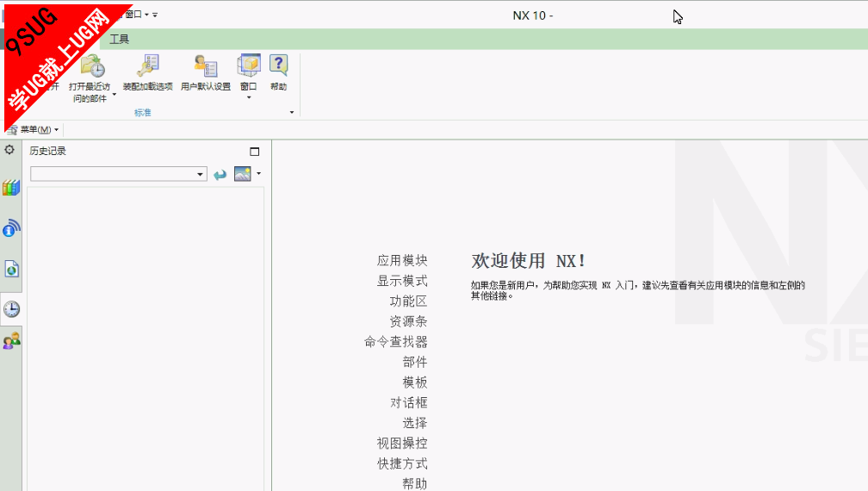
Task: Open quick access toolbar customize arrow
Action: coord(155,15)
